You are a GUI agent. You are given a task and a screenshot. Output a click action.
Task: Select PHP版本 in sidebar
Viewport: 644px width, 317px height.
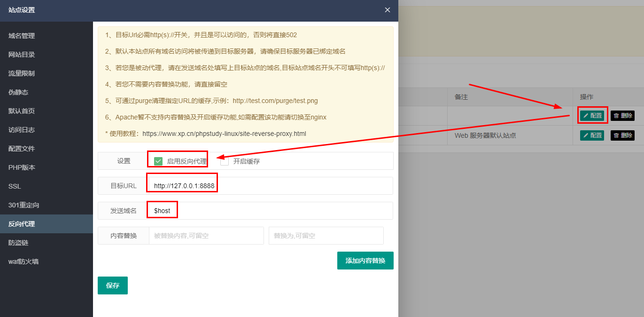click(47, 167)
